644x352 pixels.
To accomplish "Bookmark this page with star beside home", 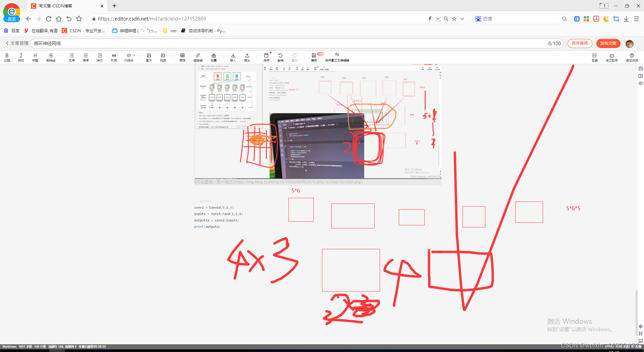I will [79, 19].
